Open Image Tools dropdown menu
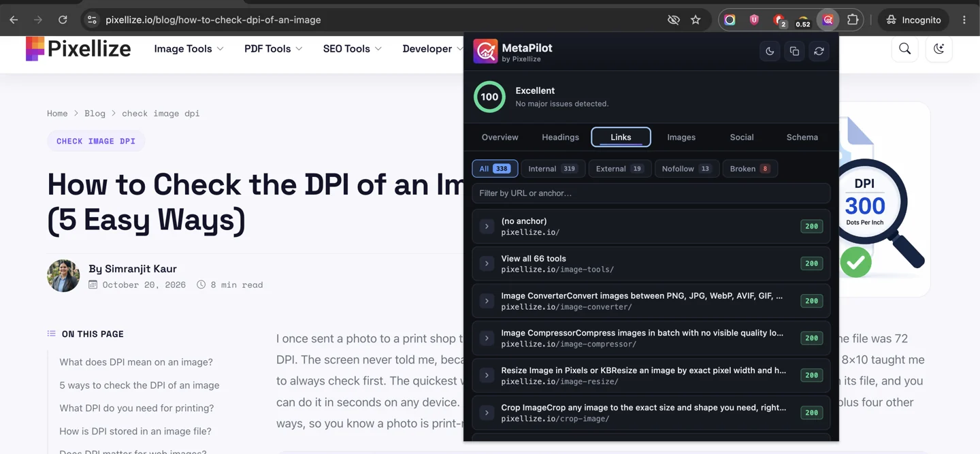Screen dimensions: 980x454 click(189, 48)
